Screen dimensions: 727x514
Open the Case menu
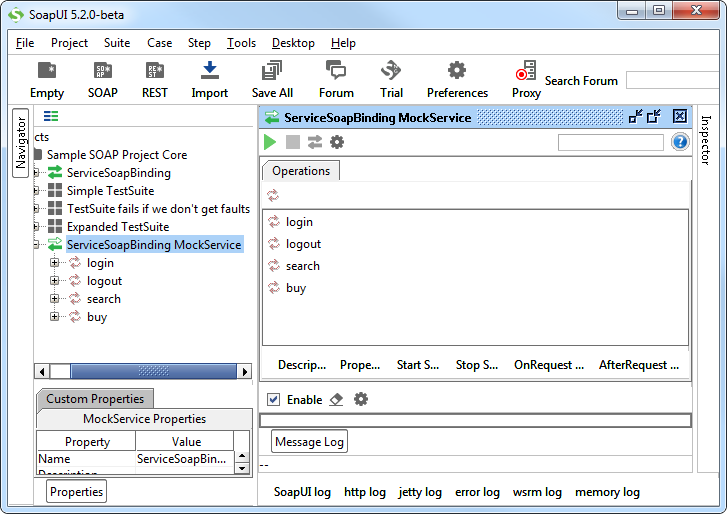159,43
